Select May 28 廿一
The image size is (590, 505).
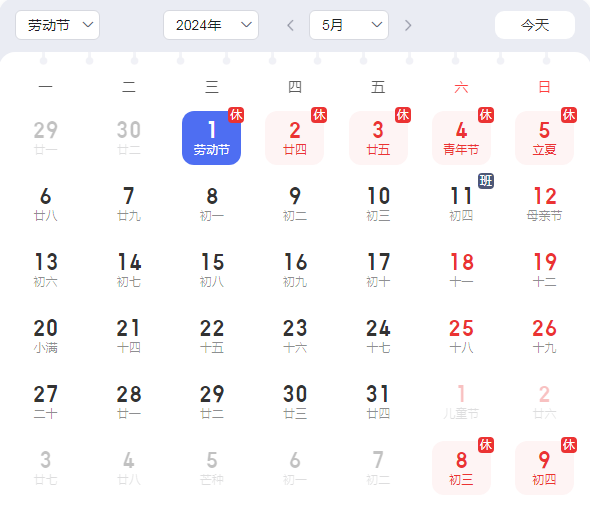(128, 402)
